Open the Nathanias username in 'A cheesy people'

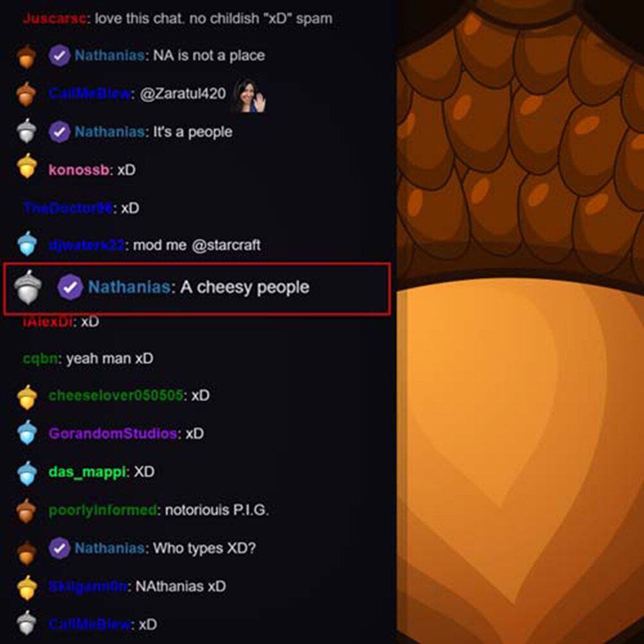129,286
